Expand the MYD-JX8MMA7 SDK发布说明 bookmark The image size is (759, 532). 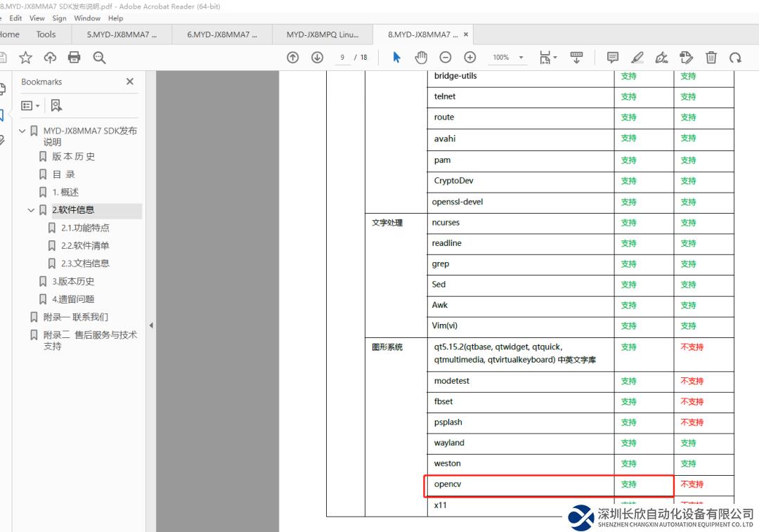(21, 130)
